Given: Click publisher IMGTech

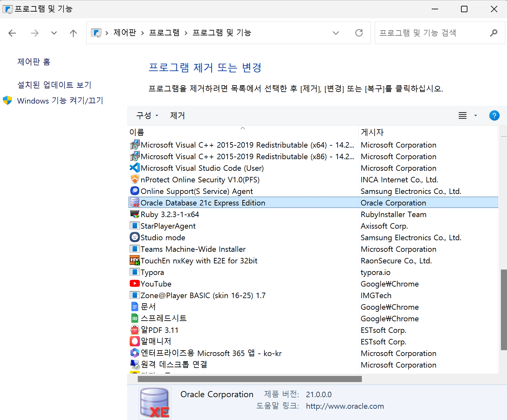Looking at the screenshot, I should pos(376,296).
